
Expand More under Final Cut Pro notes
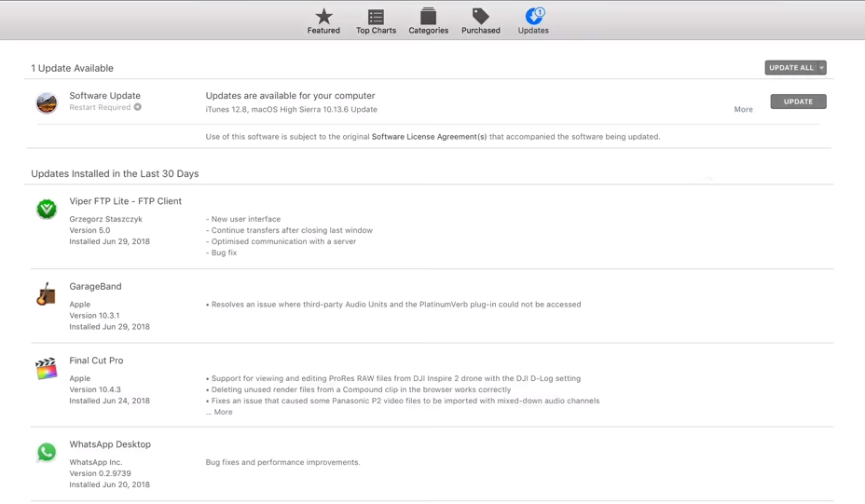(223, 412)
